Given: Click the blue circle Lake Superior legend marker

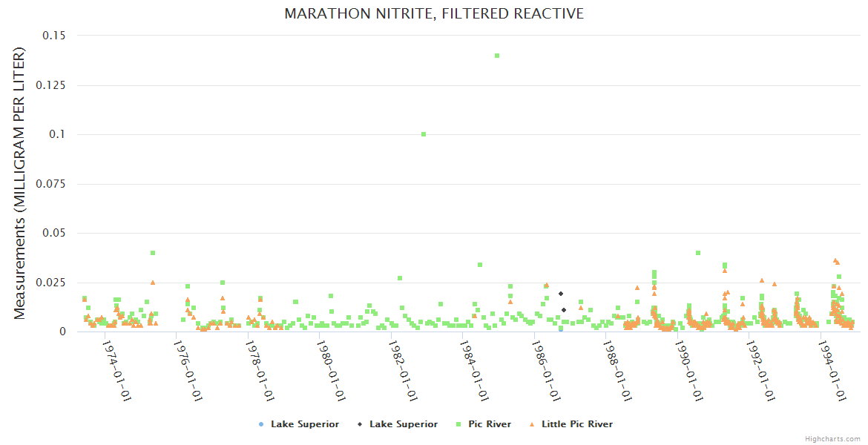Looking at the screenshot, I should 260,424.
